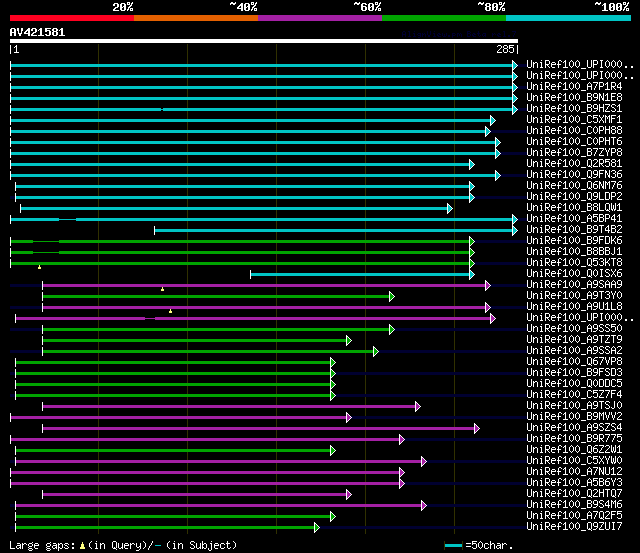Click the UniRef100_B9HZS1 label

click(x=574, y=109)
